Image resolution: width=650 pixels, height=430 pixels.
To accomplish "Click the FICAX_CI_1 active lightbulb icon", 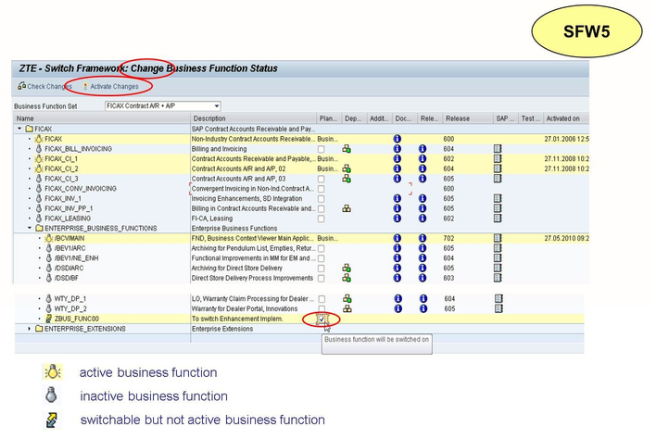I will pos(39,159).
